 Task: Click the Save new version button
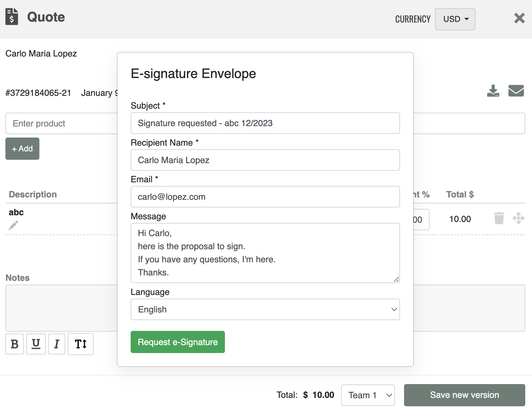pyautogui.click(x=464, y=395)
